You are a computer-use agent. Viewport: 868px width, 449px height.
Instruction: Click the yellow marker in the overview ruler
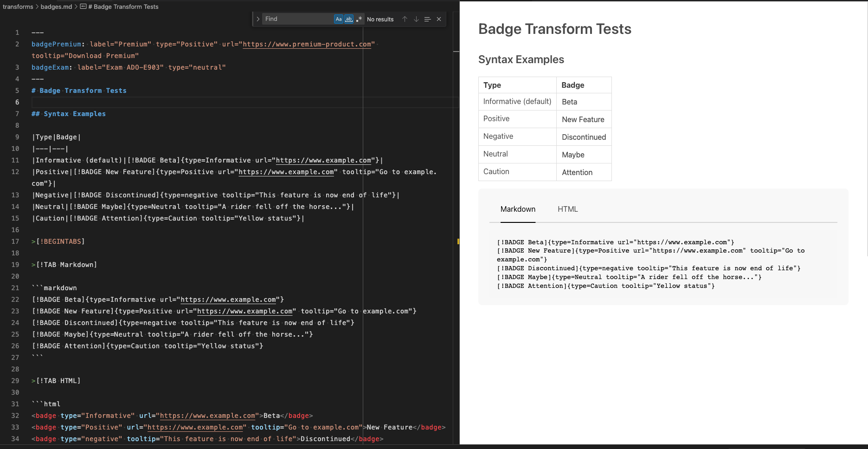point(458,241)
